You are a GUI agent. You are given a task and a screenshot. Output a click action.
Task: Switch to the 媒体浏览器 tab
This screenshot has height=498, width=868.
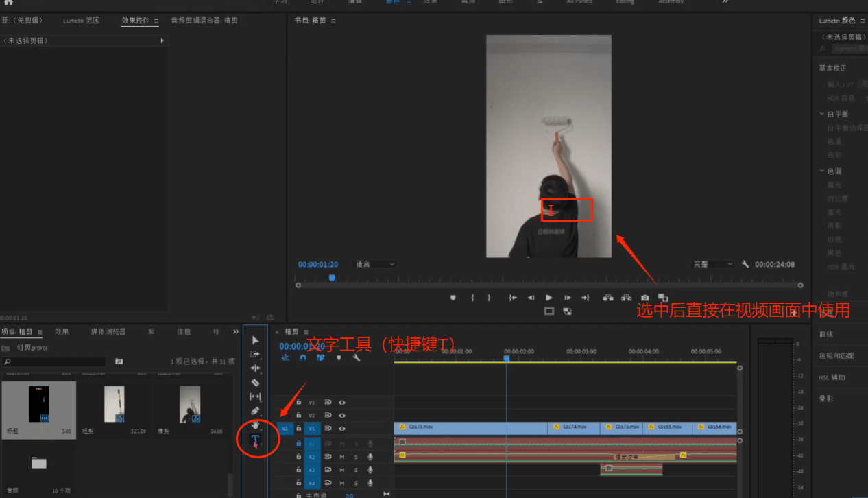[x=108, y=332]
